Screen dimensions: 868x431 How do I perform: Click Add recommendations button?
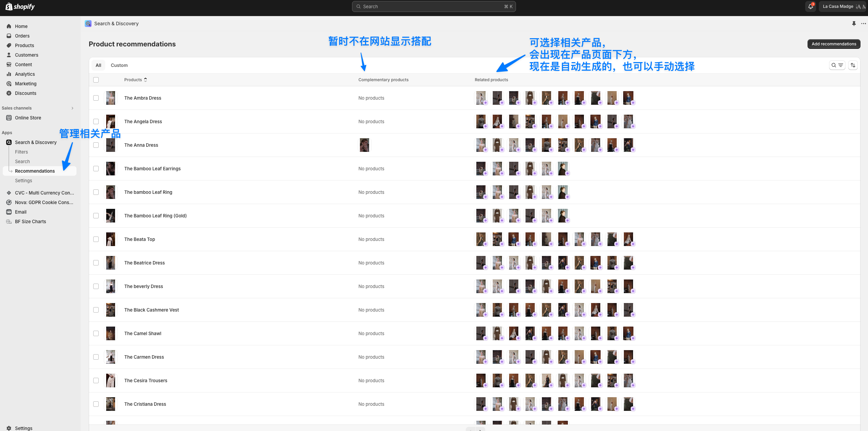(x=834, y=44)
